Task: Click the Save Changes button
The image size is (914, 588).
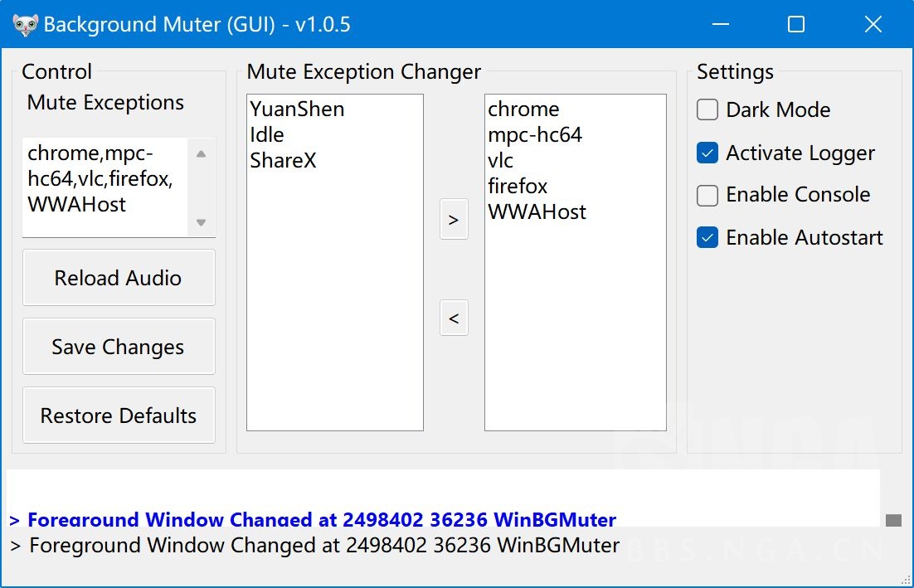Action: 119,347
